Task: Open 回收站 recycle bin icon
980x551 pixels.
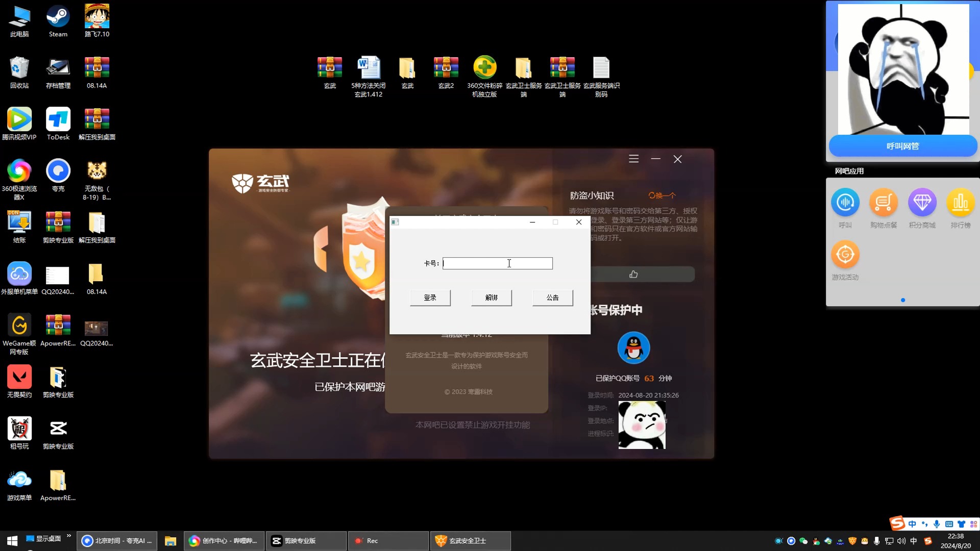Action: click(x=19, y=73)
